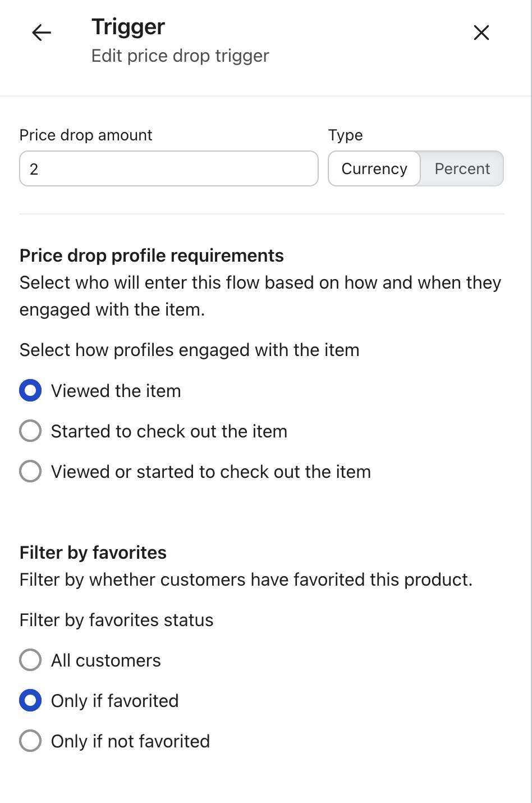This screenshot has height=803, width=532.
Task: Click the "Trigger" panel heading
Action: [129, 27]
